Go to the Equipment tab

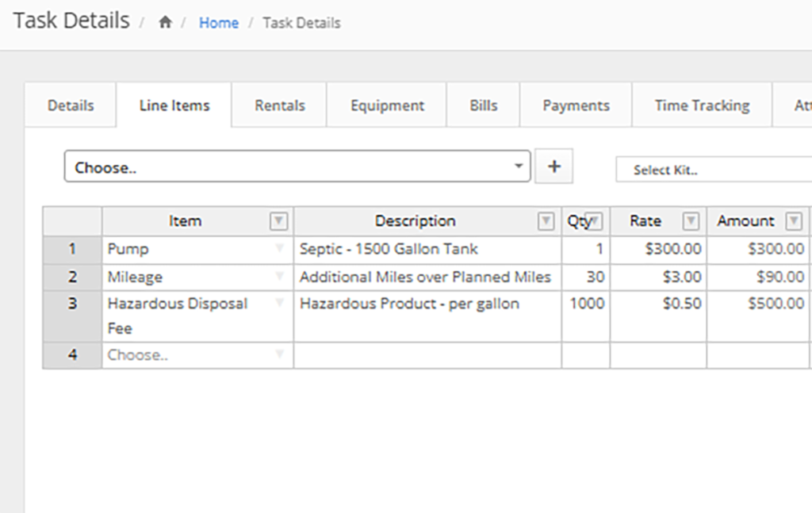[387, 105]
